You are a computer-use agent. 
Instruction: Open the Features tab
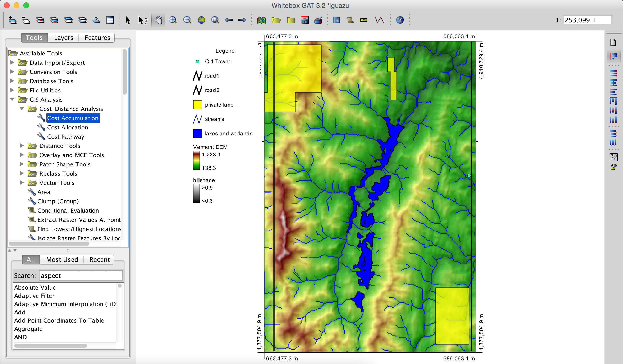coord(97,37)
